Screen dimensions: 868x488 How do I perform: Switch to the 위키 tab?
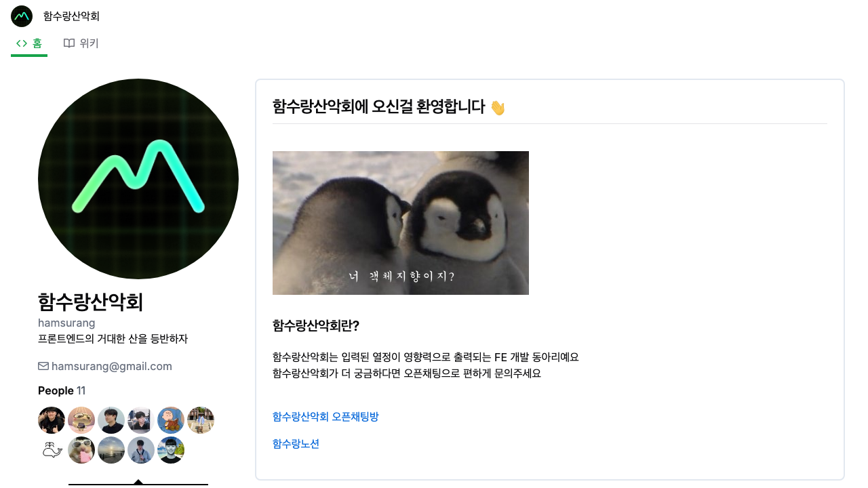[81, 43]
